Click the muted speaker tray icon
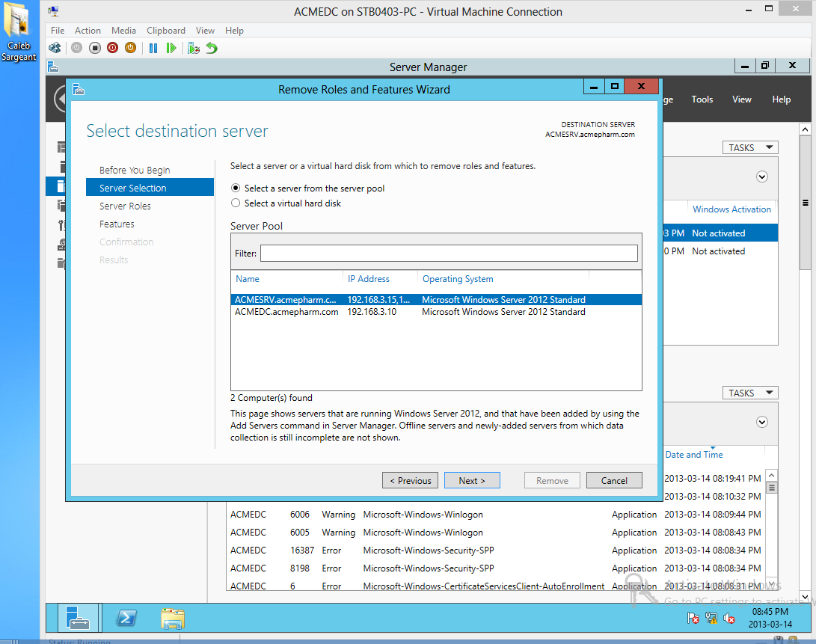 729,618
